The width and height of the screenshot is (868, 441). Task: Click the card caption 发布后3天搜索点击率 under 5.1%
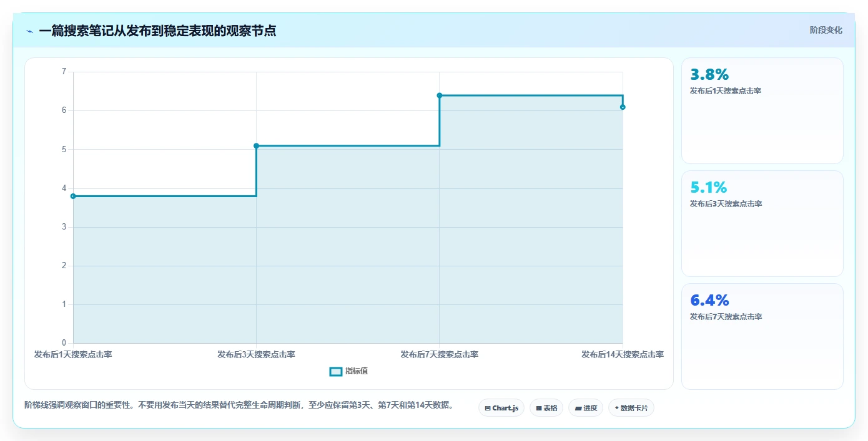pos(726,204)
